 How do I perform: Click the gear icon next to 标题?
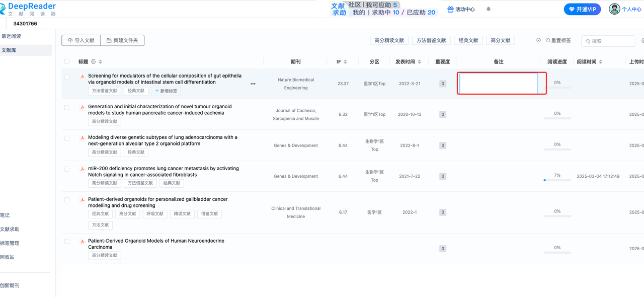coord(93,62)
